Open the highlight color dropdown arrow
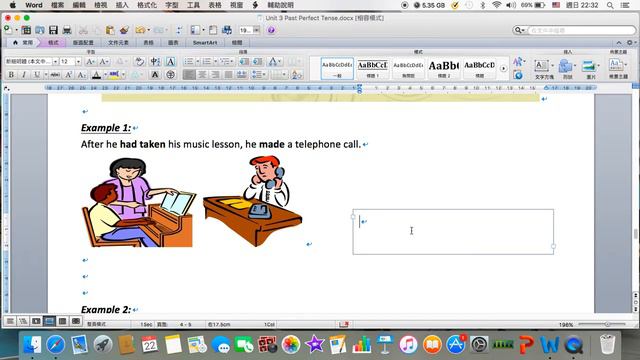 (123, 75)
